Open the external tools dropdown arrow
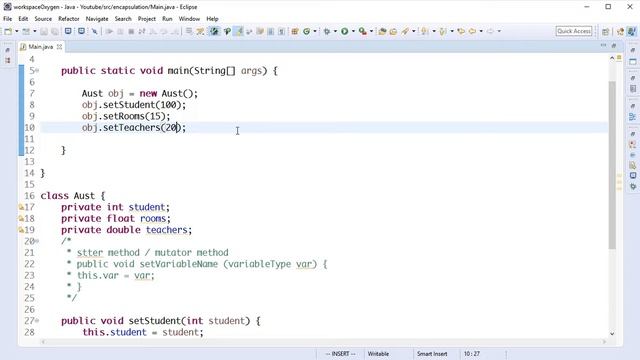The image size is (640, 360). click(x=371, y=31)
